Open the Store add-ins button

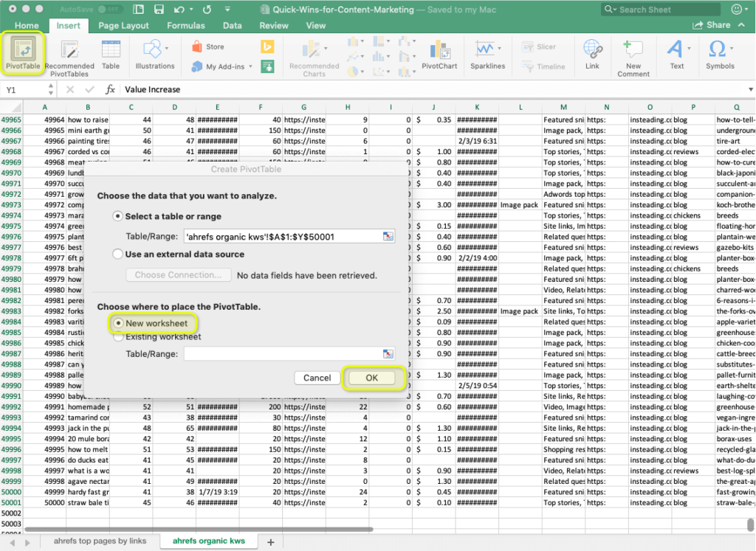207,46
